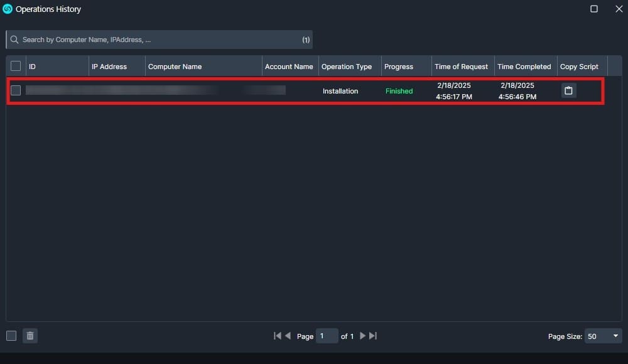The width and height of the screenshot is (628, 364).
Task: Toggle the select-all checkbox in table header
Action: point(16,66)
